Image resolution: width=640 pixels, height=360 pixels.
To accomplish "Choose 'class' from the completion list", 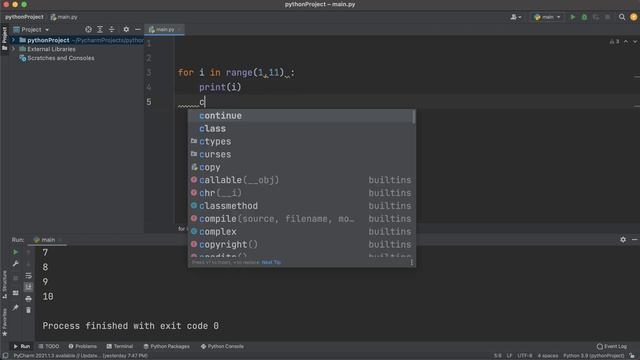I will pyautogui.click(x=301, y=129).
